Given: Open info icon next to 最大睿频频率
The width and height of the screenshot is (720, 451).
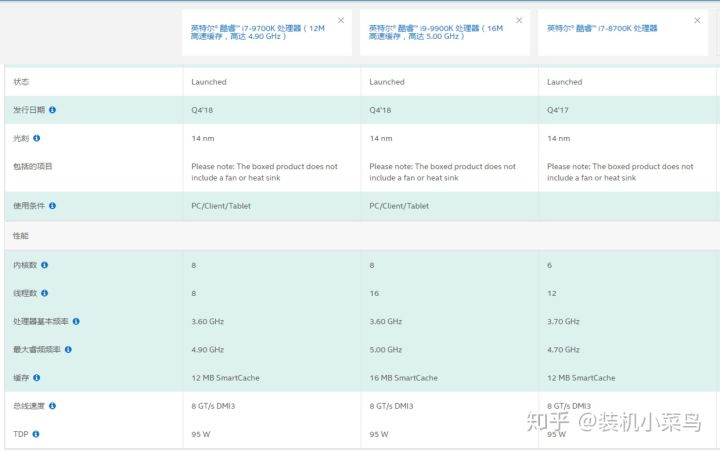Looking at the screenshot, I should pyautogui.click(x=68, y=349).
